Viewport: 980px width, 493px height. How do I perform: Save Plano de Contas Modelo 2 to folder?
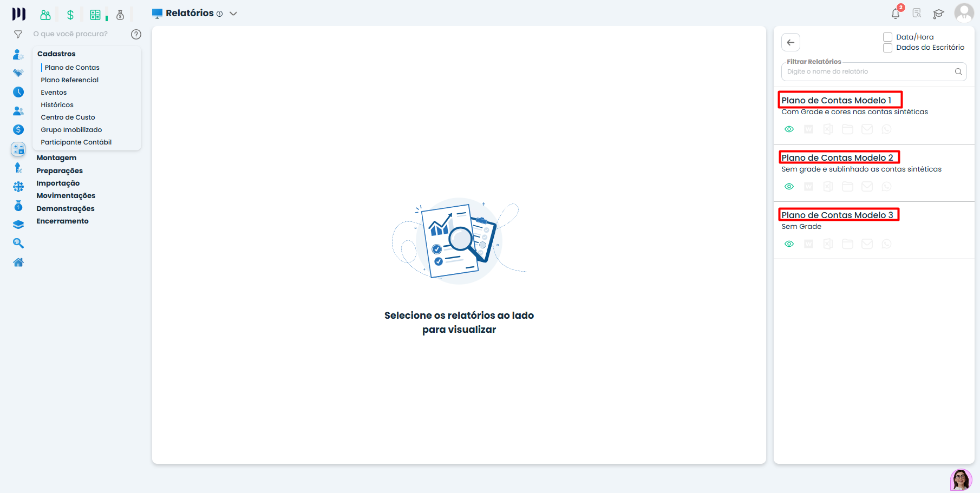847,187
